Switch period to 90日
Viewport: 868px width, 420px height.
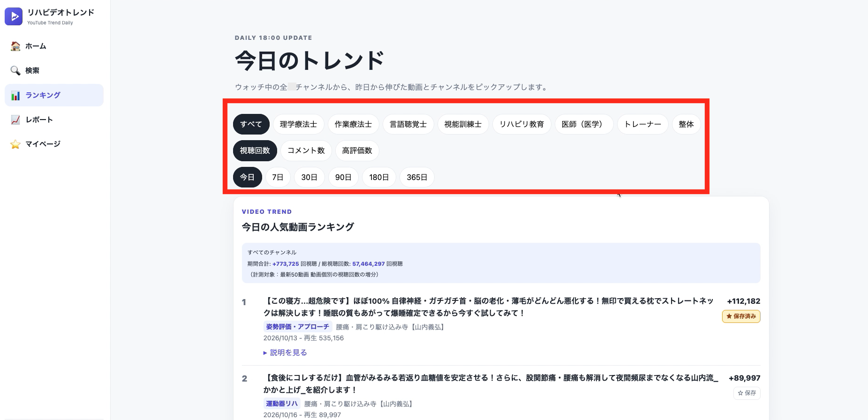click(x=343, y=177)
